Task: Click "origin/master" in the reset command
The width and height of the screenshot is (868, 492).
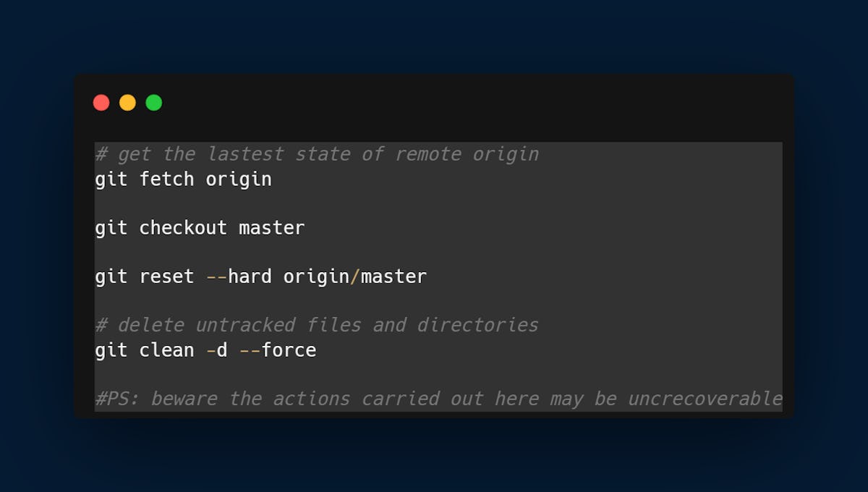Action: point(354,276)
